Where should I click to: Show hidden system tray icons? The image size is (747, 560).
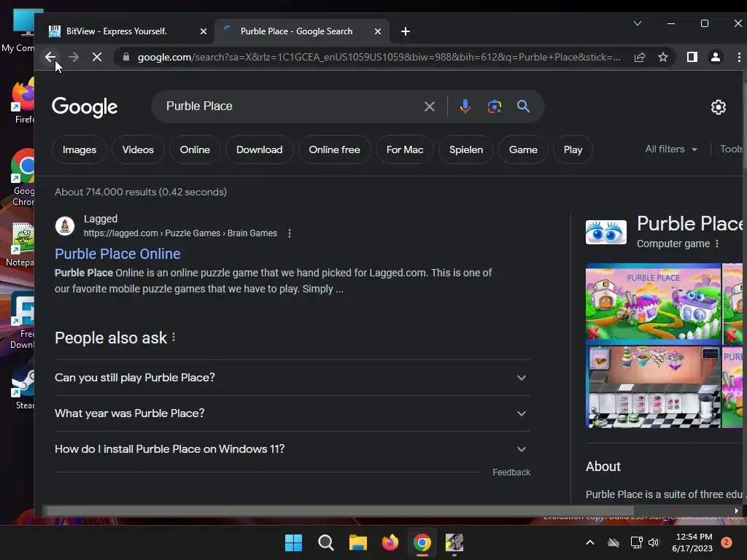589,542
